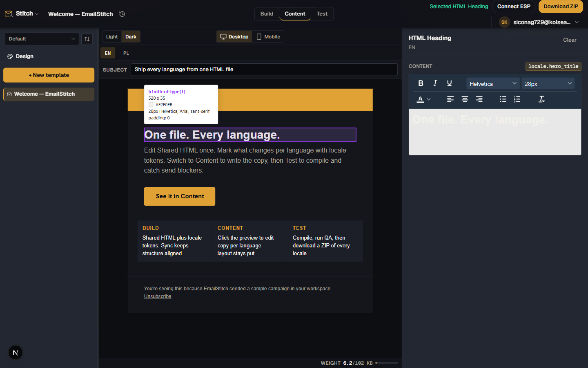Expand the user account menu chevron

[577, 22]
